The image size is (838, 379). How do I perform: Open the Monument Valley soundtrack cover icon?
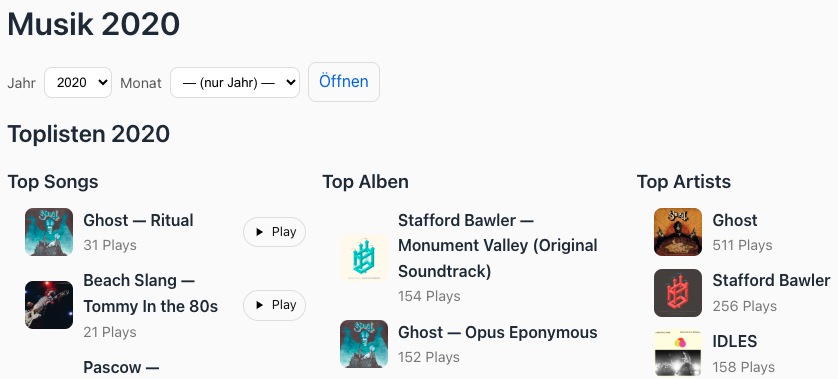tap(364, 258)
